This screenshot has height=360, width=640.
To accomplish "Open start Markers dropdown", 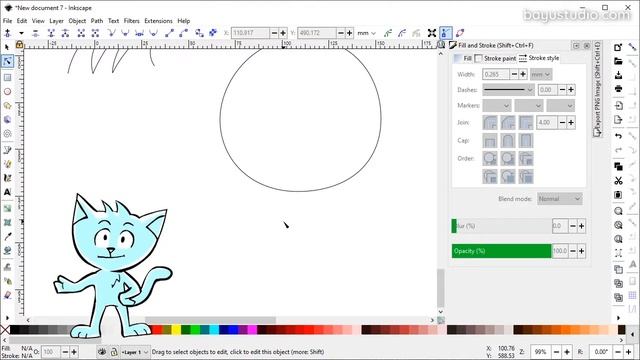I will click(497, 106).
